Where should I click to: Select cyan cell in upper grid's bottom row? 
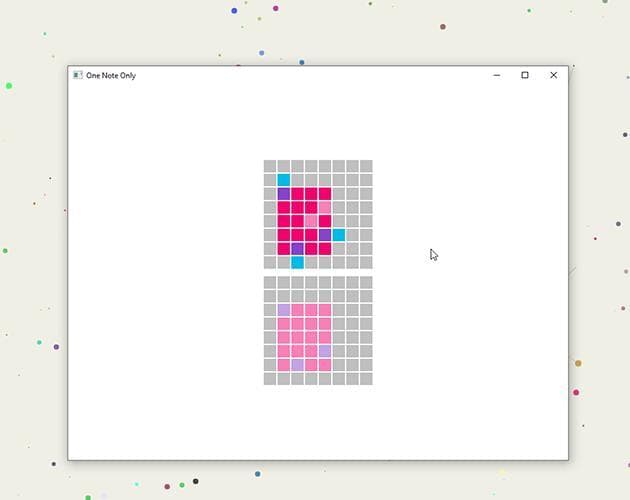tap(297, 262)
